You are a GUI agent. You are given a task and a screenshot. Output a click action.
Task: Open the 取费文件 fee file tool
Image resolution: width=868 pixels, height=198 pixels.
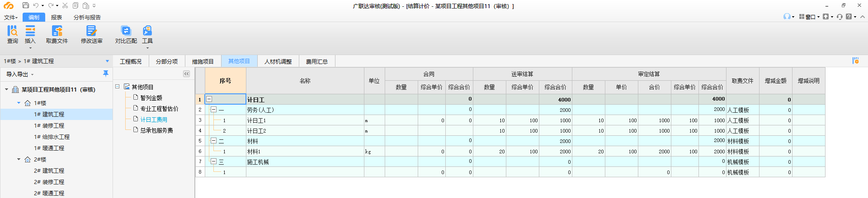click(57, 34)
